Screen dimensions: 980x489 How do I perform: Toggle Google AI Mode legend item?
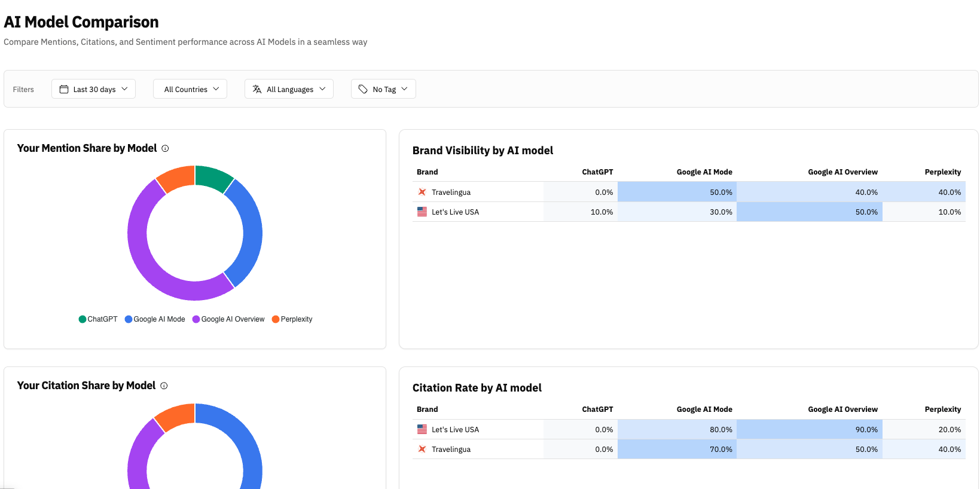(x=155, y=319)
